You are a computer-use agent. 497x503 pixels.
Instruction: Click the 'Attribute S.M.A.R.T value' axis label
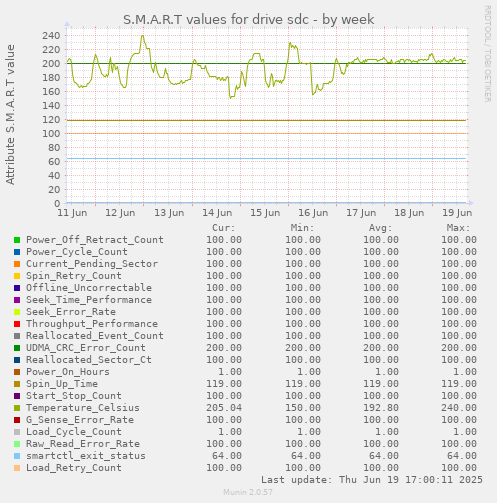click(x=10, y=115)
